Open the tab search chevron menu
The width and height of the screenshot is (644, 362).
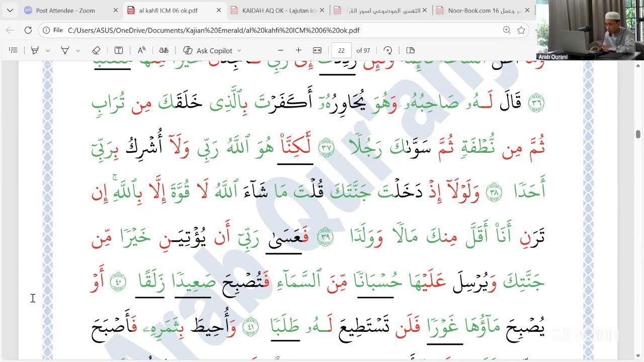tap(10, 10)
